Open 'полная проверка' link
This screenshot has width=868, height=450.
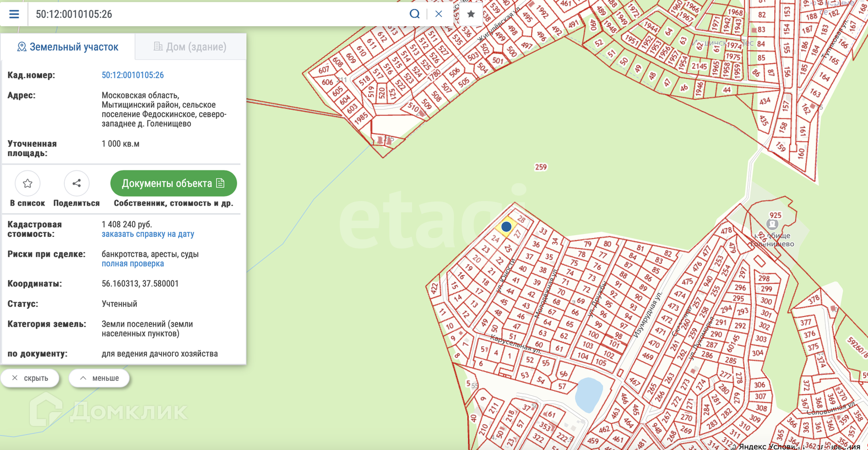(132, 263)
